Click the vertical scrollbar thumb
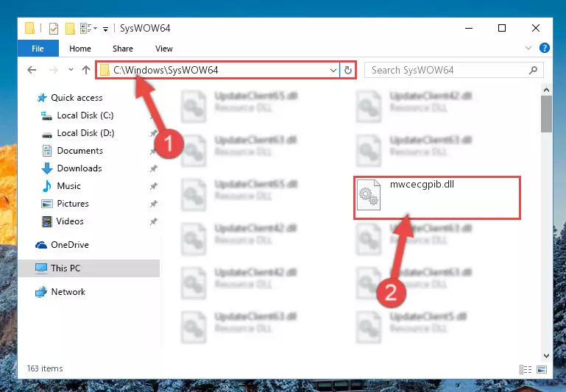This screenshot has height=392, width=566. tap(547, 114)
